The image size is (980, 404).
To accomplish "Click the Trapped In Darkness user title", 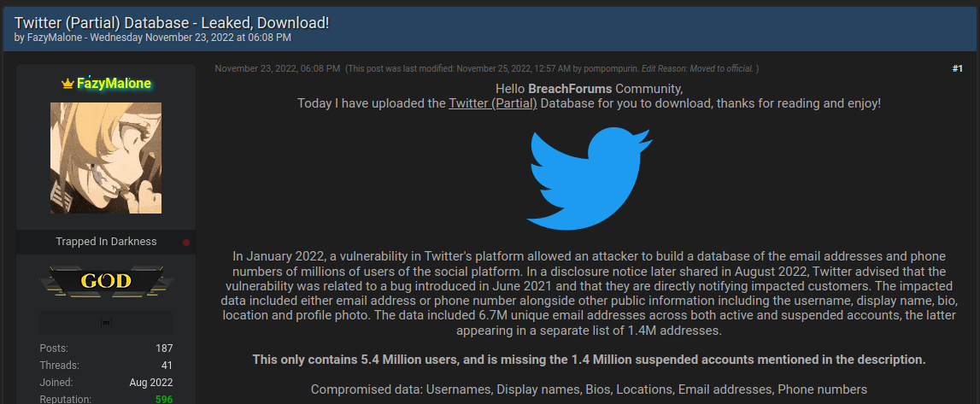I will pyautogui.click(x=106, y=242).
